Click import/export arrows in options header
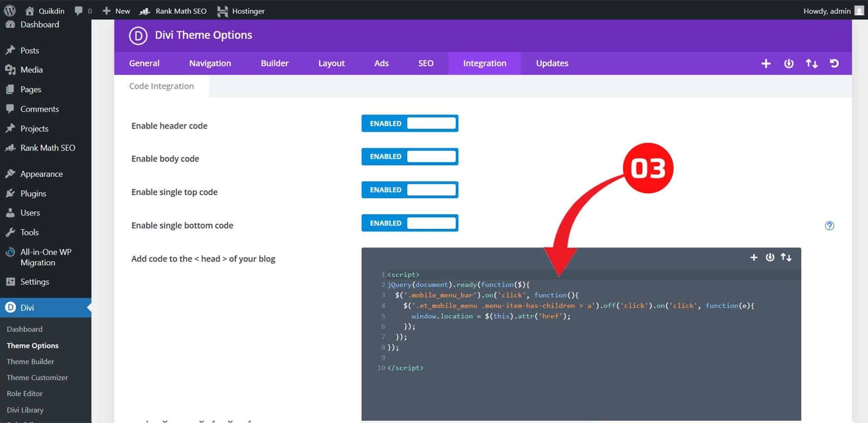 coord(812,63)
